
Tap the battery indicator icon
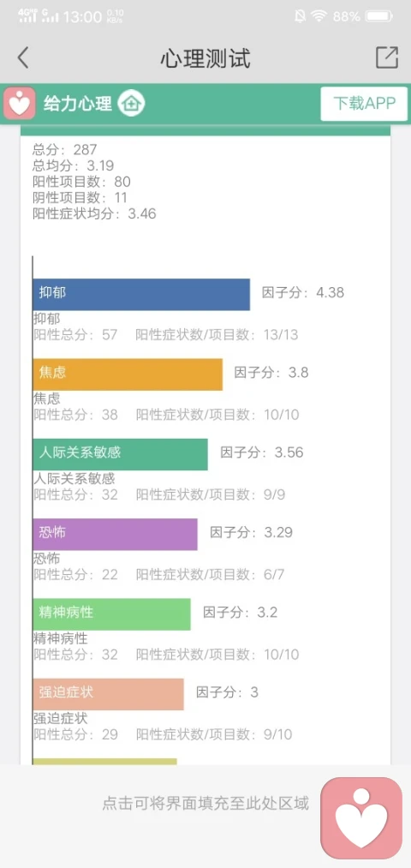pos(380,16)
